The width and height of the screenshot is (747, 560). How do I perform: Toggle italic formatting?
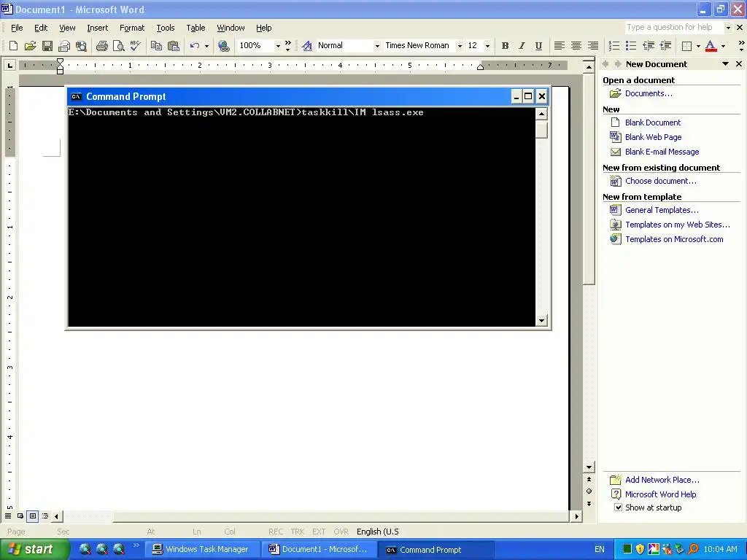[x=522, y=46]
